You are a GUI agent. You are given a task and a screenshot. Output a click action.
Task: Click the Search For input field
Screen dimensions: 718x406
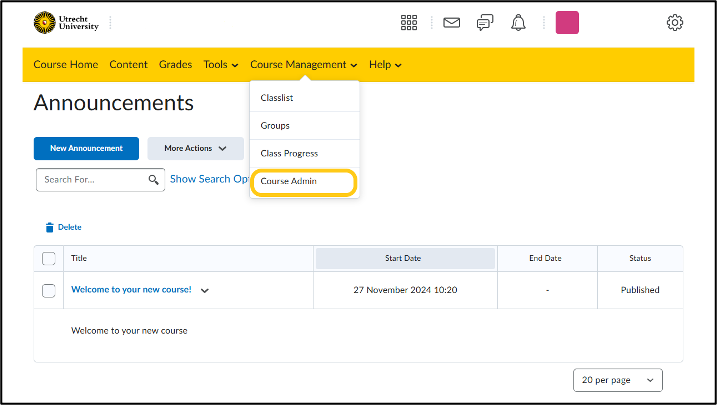[100, 180]
